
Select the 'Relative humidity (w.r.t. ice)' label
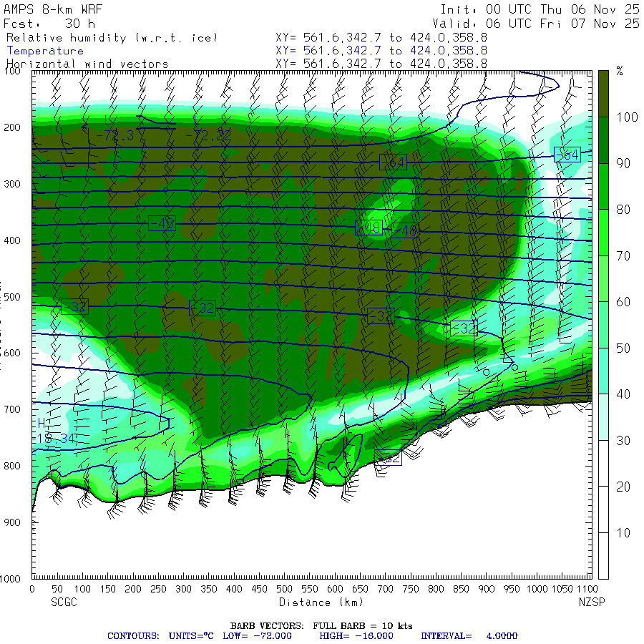pos(112,38)
